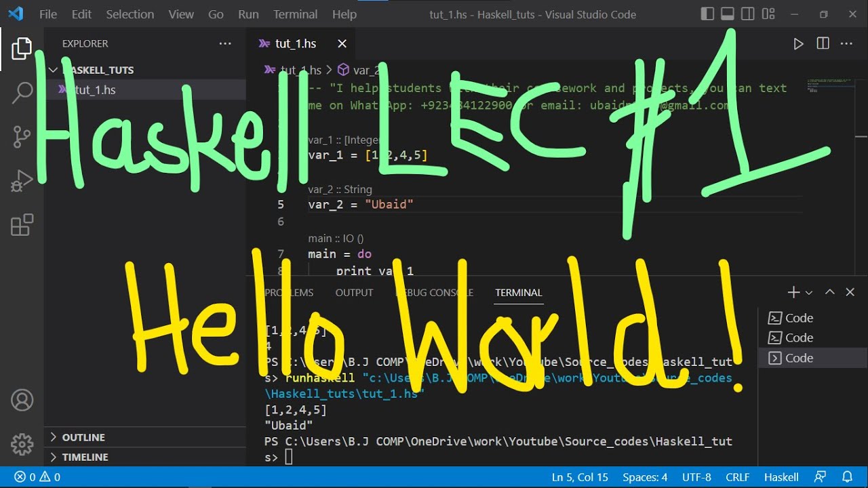Close the tut_1.hs editor tab
This screenshot has height=488, width=868.
(x=342, y=43)
